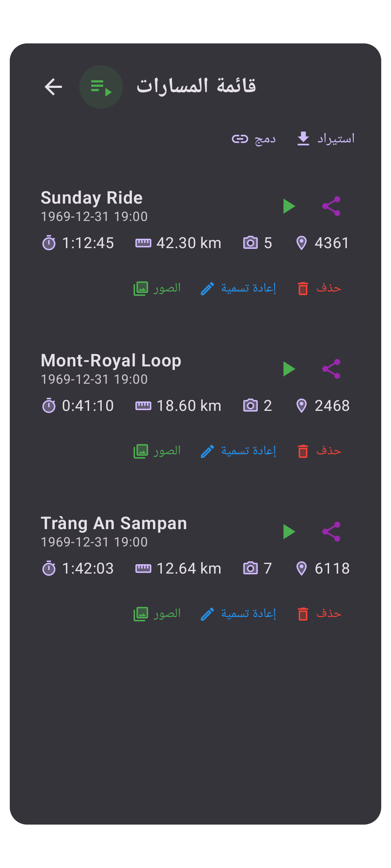The width and height of the screenshot is (391, 868).
Task: View photos for Tràng An Sampan
Action: tap(157, 614)
